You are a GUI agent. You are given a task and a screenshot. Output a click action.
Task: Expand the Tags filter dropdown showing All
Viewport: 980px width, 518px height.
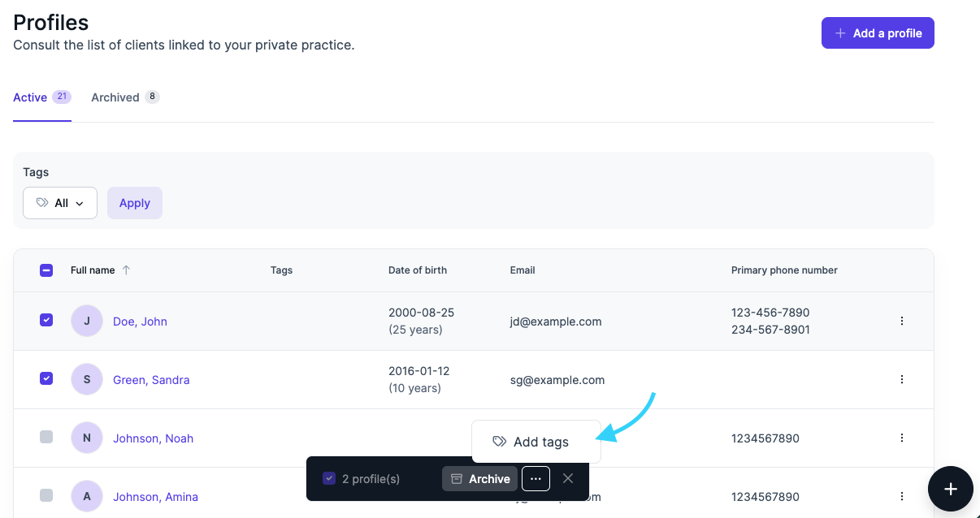60,203
